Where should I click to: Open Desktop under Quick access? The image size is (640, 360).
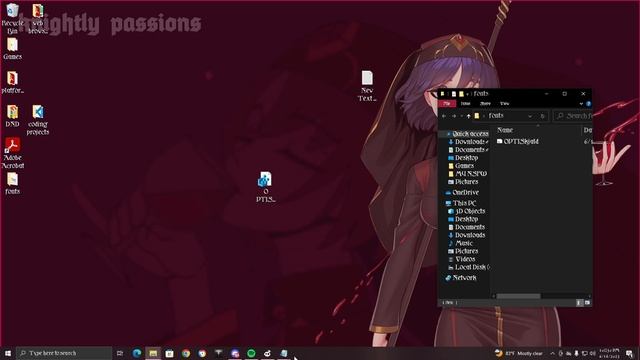point(463,158)
